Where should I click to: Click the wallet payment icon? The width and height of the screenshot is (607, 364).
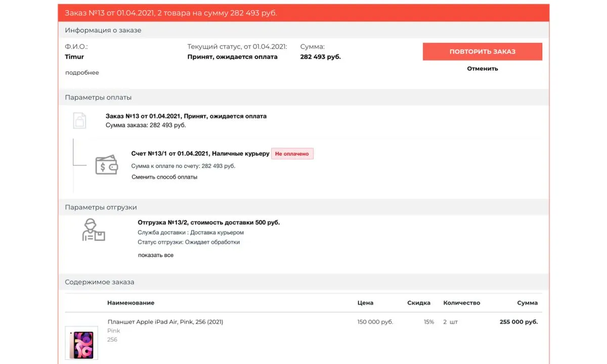(x=107, y=165)
